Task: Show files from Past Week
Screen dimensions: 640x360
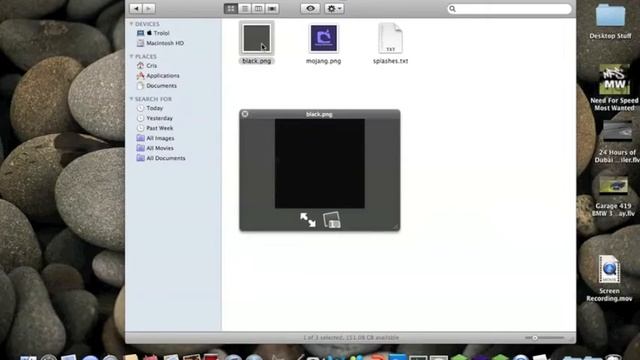Action: (x=155, y=128)
